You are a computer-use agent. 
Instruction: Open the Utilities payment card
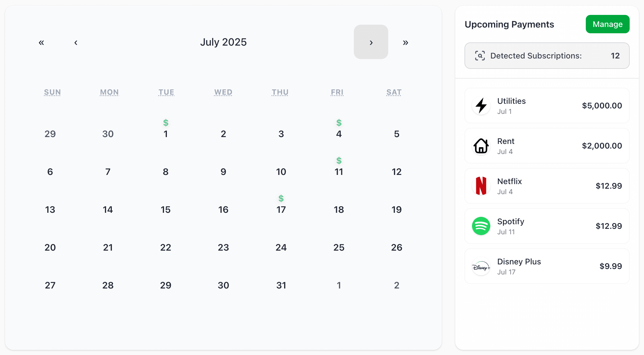[x=547, y=106]
